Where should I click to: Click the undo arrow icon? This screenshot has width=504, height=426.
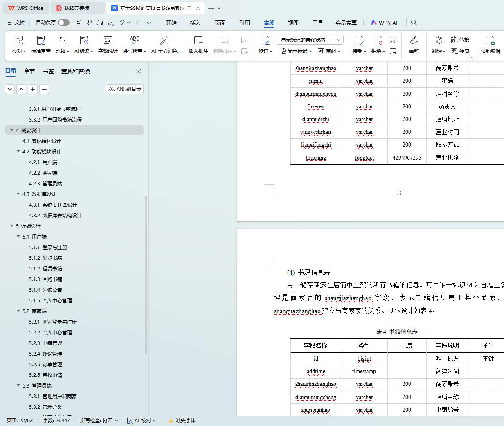(x=122, y=23)
